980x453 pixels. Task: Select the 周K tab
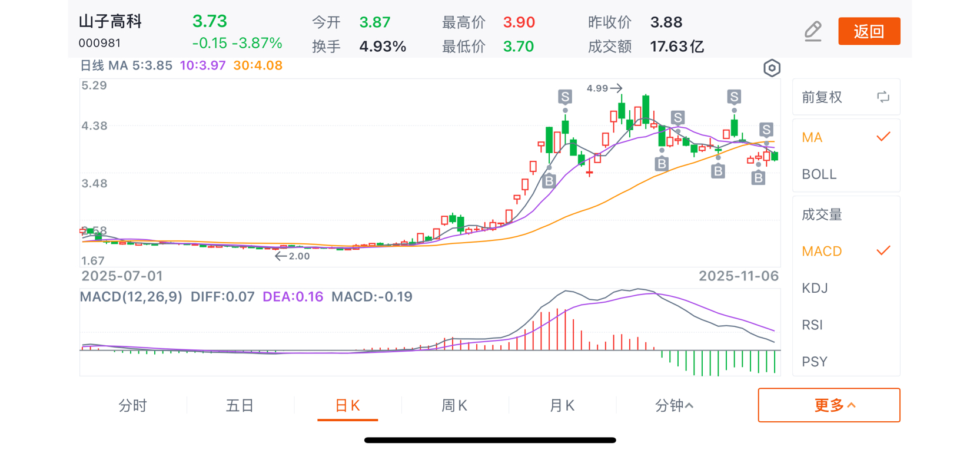point(454,405)
